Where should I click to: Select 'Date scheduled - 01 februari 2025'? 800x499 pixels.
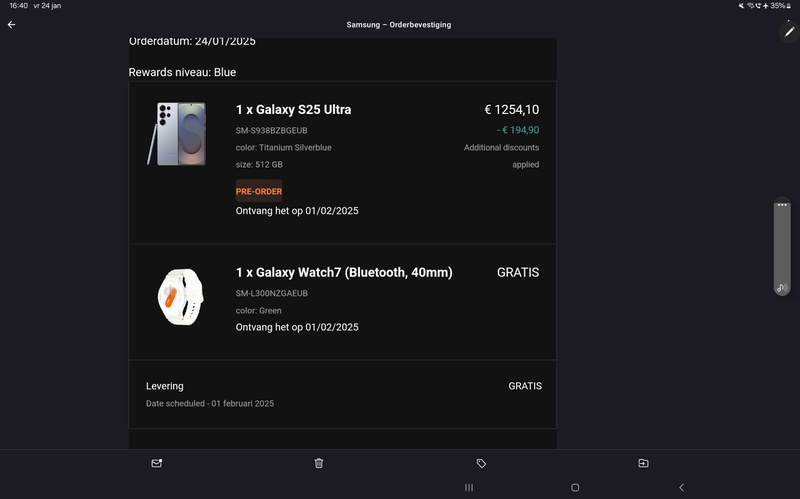pos(210,404)
